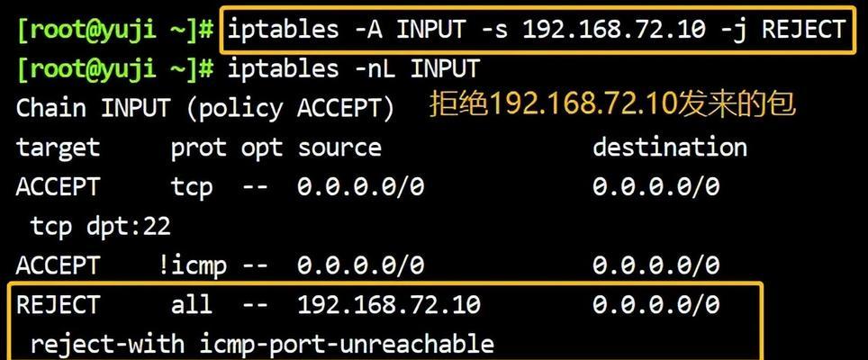Click the target column header
Image resolution: width=868 pixels, height=360 pixels.
pyautogui.click(x=59, y=148)
